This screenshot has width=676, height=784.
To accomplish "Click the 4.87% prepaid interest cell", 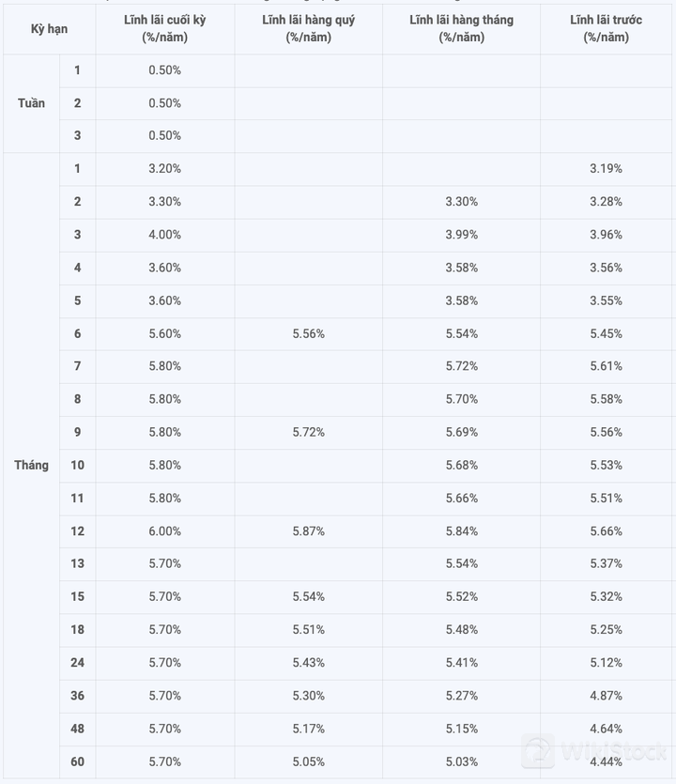I will pyautogui.click(x=606, y=696).
